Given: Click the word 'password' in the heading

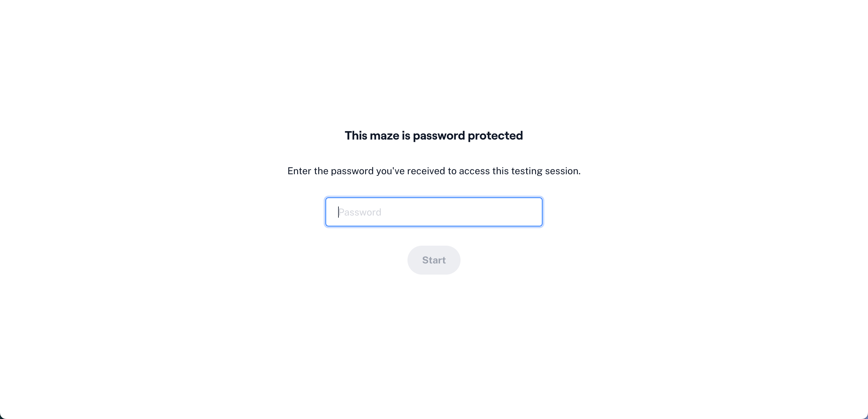Looking at the screenshot, I should coord(439,136).
